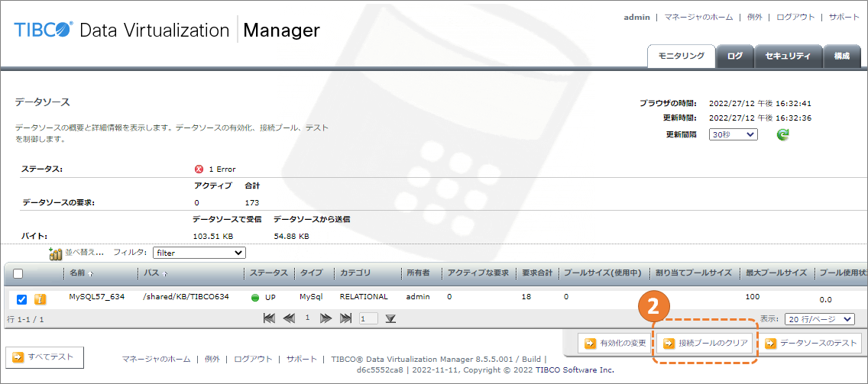Click the タイプ column header

click(311, 273)
